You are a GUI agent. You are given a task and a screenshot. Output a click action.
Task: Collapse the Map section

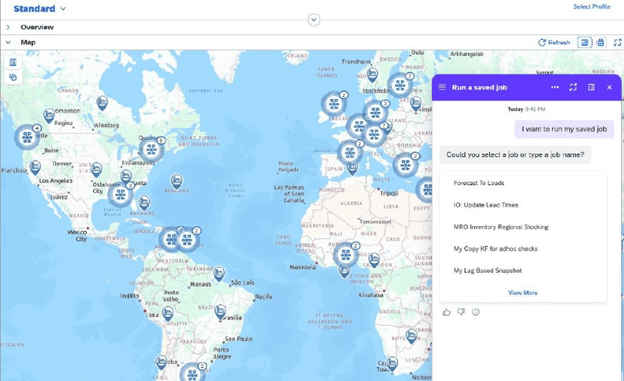click(8, 42)
